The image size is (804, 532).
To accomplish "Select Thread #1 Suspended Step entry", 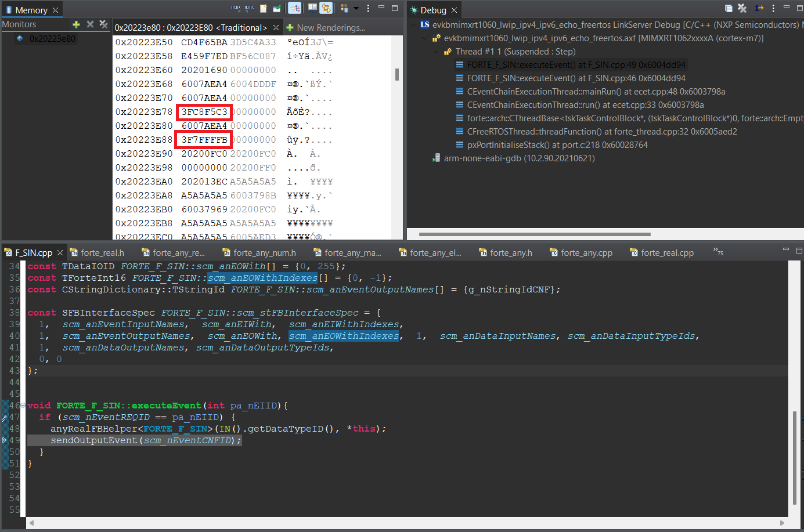I will click(x=509, y=52).
